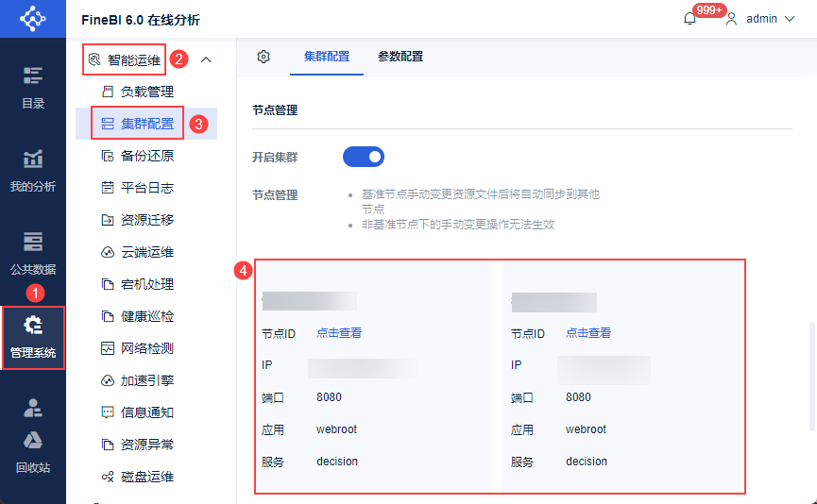Click 磁盘运维 menu icon
The height and width of the screenshot is (504, 817).
click(108, 477)
